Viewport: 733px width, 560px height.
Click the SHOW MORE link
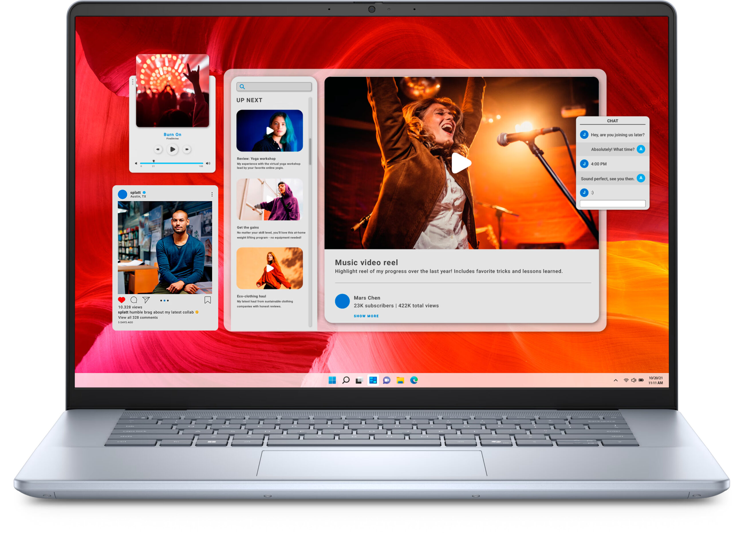pos(366,316)
